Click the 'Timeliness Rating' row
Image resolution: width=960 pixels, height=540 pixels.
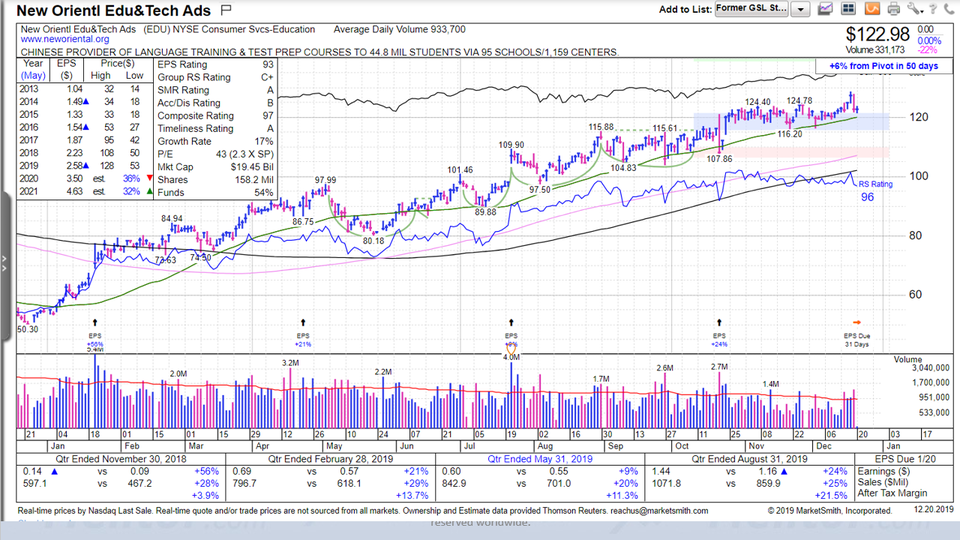pyautogui.click(x=216, y=129)
